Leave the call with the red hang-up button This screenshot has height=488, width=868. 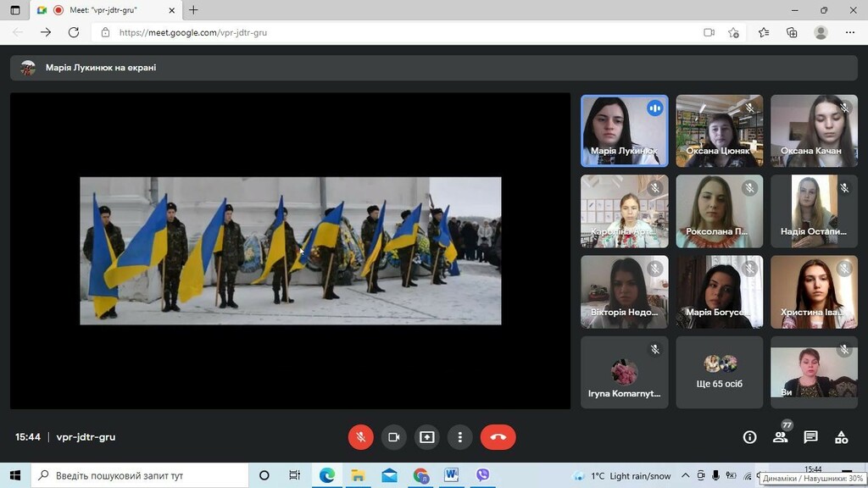tap(498, 437)
